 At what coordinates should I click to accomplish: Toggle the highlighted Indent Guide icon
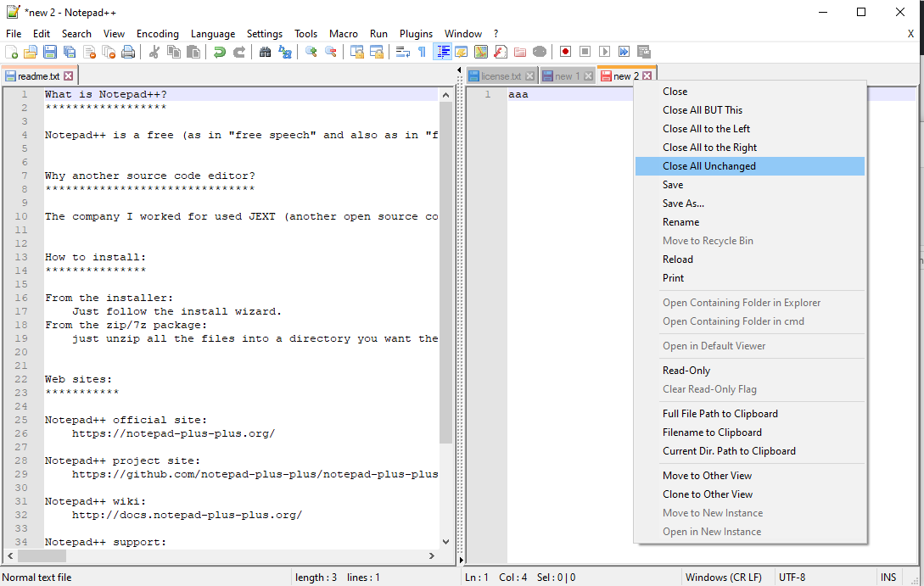tap(442, 52)
